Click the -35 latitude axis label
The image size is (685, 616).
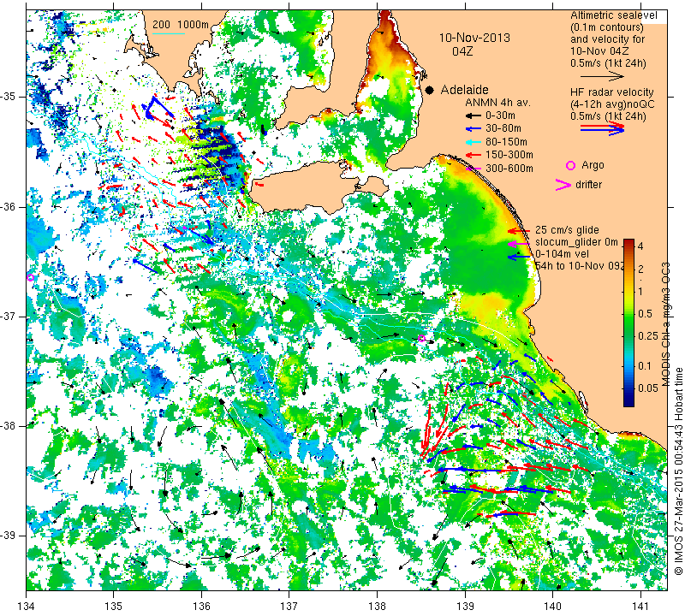[9, 97]
